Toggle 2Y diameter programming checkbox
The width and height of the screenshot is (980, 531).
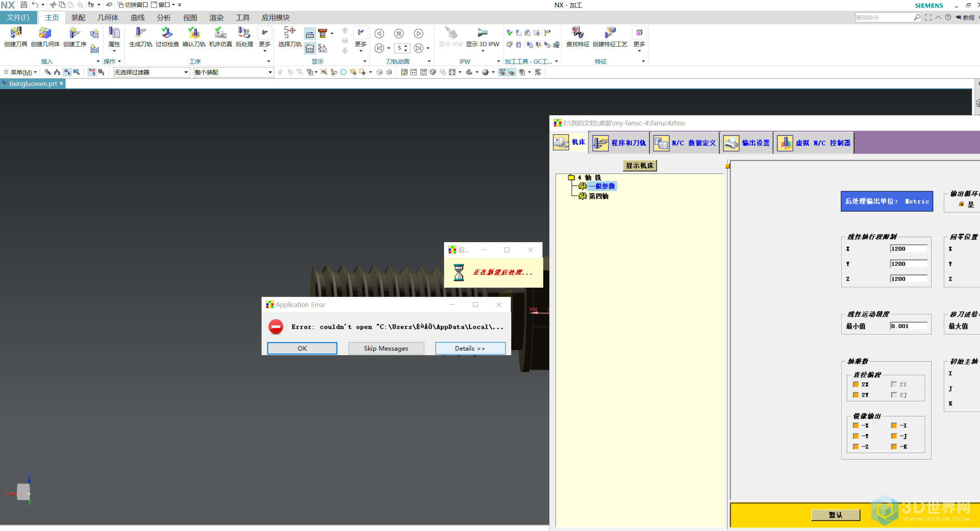click(856, 395)
